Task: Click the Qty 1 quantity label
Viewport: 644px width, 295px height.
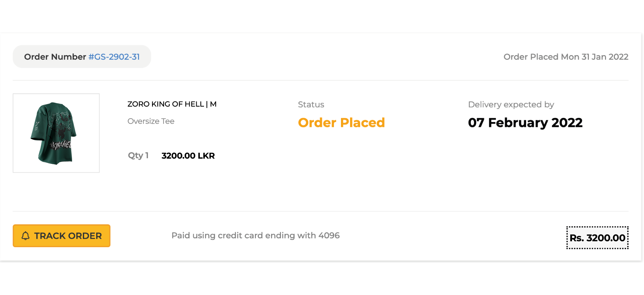Action: point(138,155)
